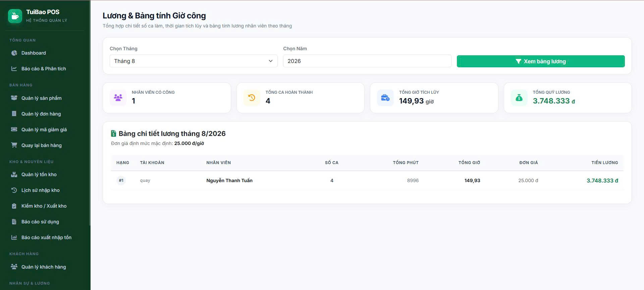The image size is (644, 290).
Task: Click the Quản lý mã giảm giá ticket icon
Action: click(x=14, y=130)
